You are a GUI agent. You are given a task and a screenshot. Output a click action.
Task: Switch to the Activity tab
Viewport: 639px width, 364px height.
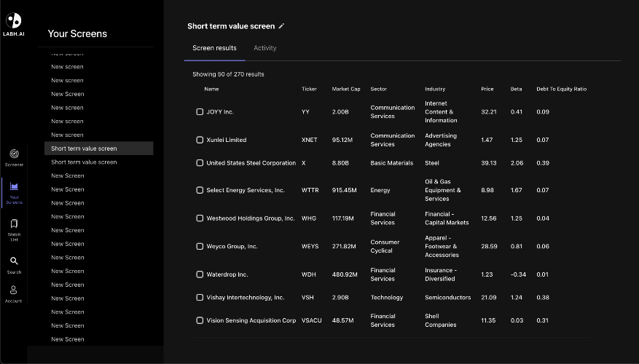(x=264, y=48)
